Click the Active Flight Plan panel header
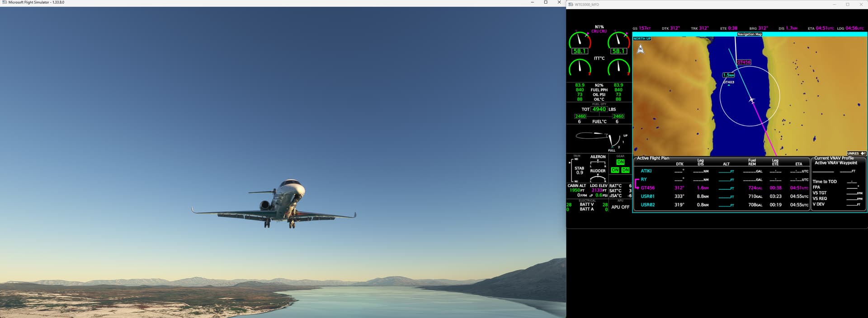Viewport: 868px width, 318px height. tap(653, 158)
